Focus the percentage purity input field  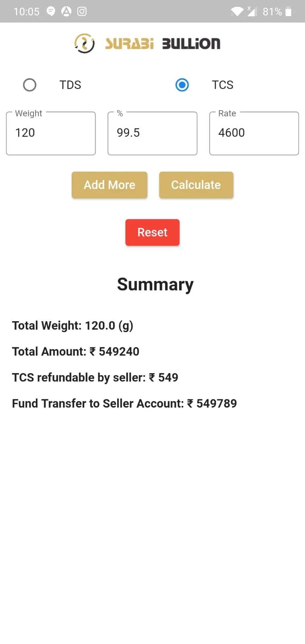[x=152, y=133]
